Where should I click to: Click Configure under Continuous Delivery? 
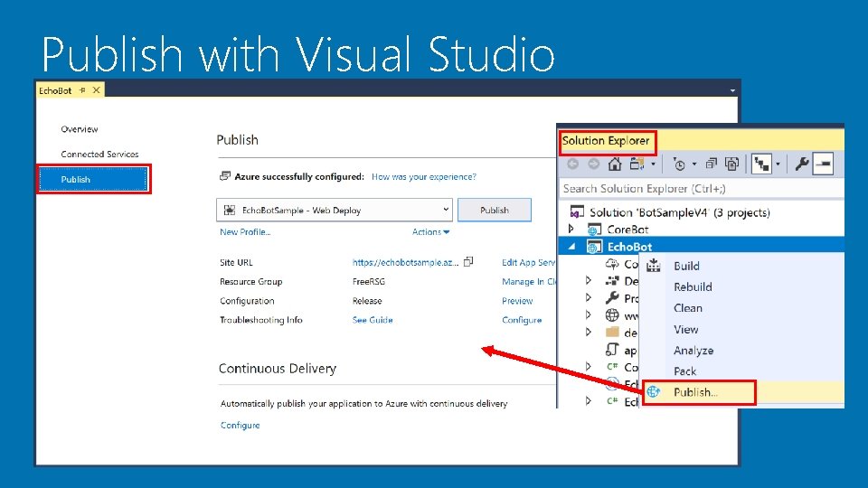tap(240, 425)
